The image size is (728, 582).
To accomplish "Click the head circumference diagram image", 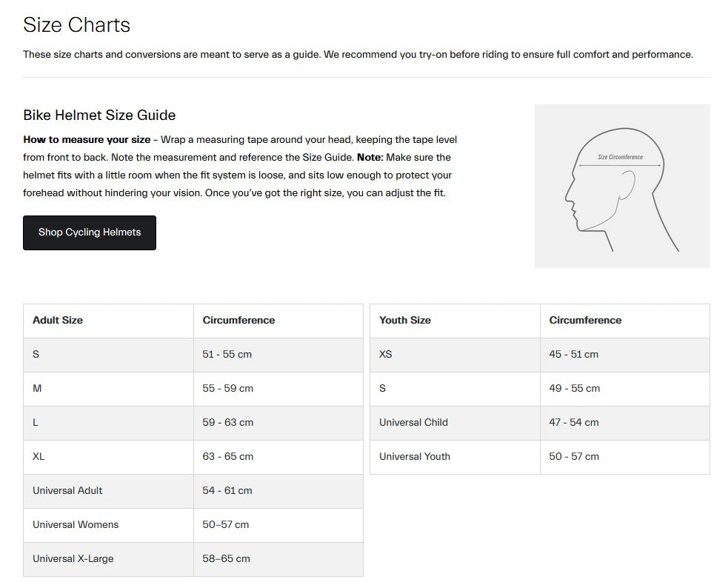I will 622,186.
